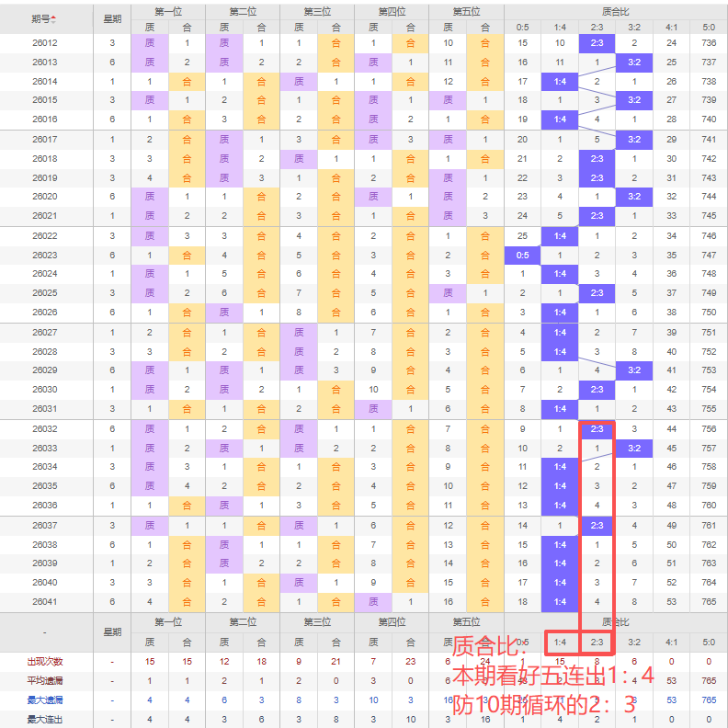Image resolution: width=728 pixels, height=728 pixels.
Task: Click the highlighted 3:2 cell in row 26029
Action: 634,370
